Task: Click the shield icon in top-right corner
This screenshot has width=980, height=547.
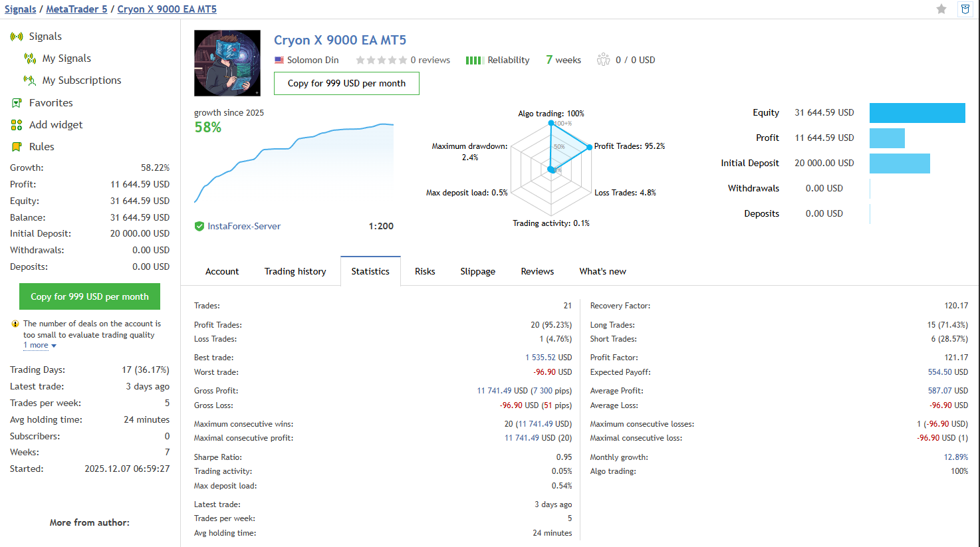Action: (x=965, y=9)
